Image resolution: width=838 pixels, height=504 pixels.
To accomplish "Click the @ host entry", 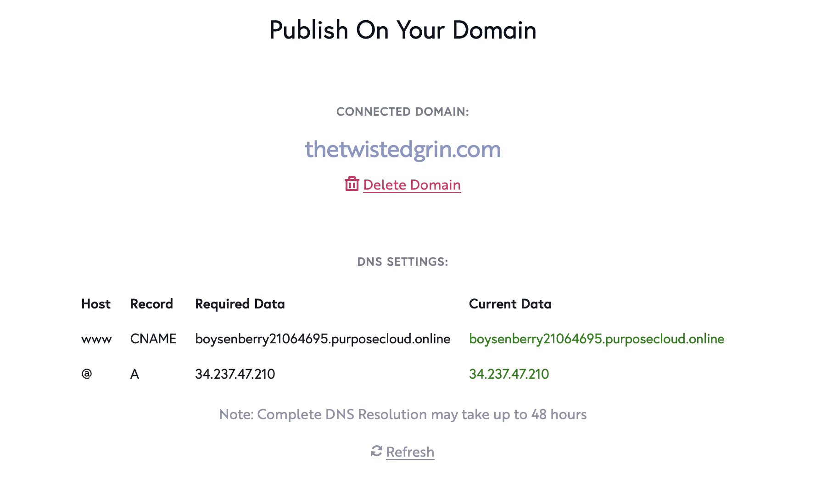I will (87, 374).
